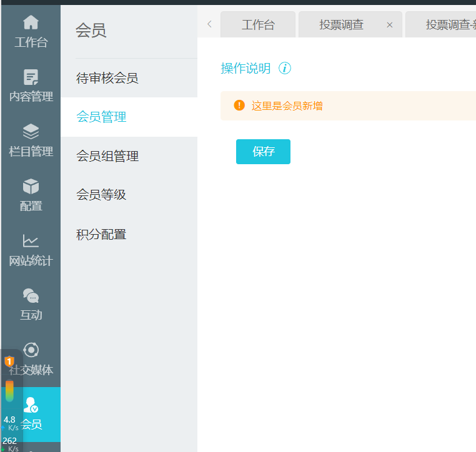Click the 网站统计 chart icon
Screen dimensions: 476x452
[x=31, y=241]
